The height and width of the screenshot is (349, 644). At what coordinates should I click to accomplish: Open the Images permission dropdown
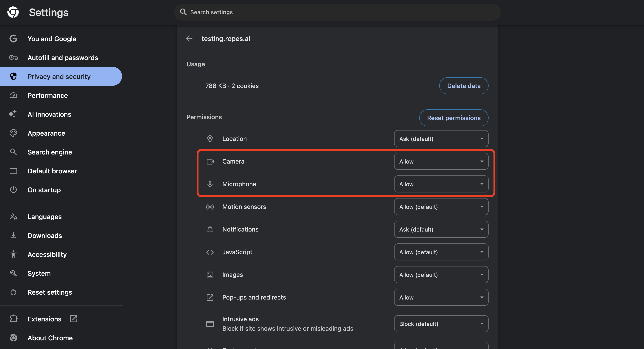tap(441, 275)
